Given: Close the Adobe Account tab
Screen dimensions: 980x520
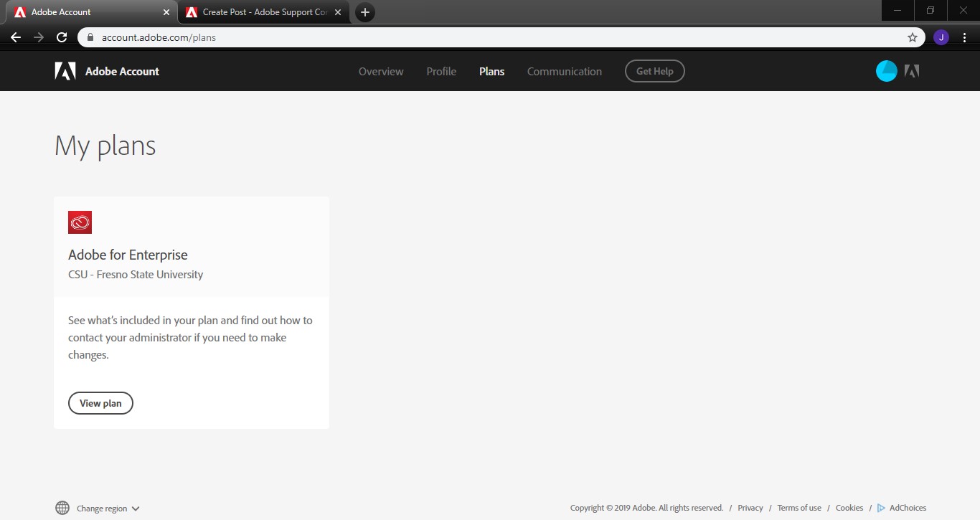Looking at the screenshot, I should (x=166, y=12).
